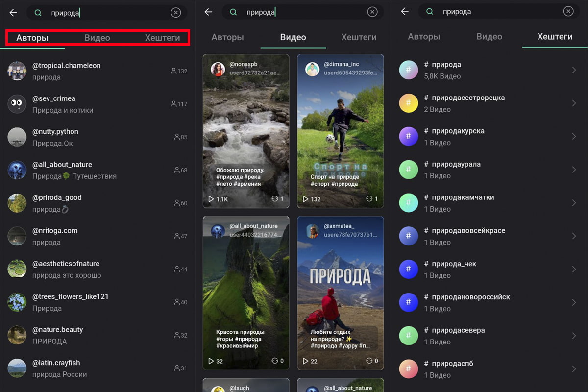This screenshot has height=392, width=588.
Task: Tap the play count icon on the @dimaha_inc video
Action: pos(305,199)
